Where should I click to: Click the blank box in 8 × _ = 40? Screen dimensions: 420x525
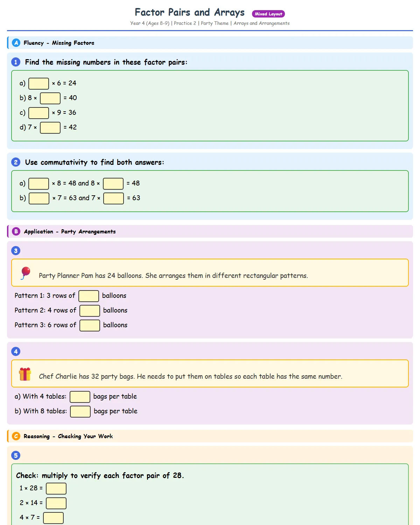(50, 98)
